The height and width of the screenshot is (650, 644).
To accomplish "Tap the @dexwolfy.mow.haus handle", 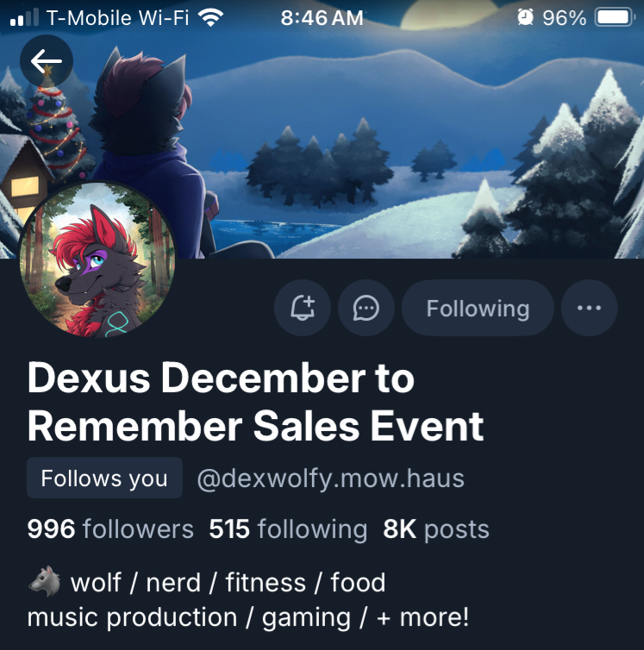I will [330, 478].
